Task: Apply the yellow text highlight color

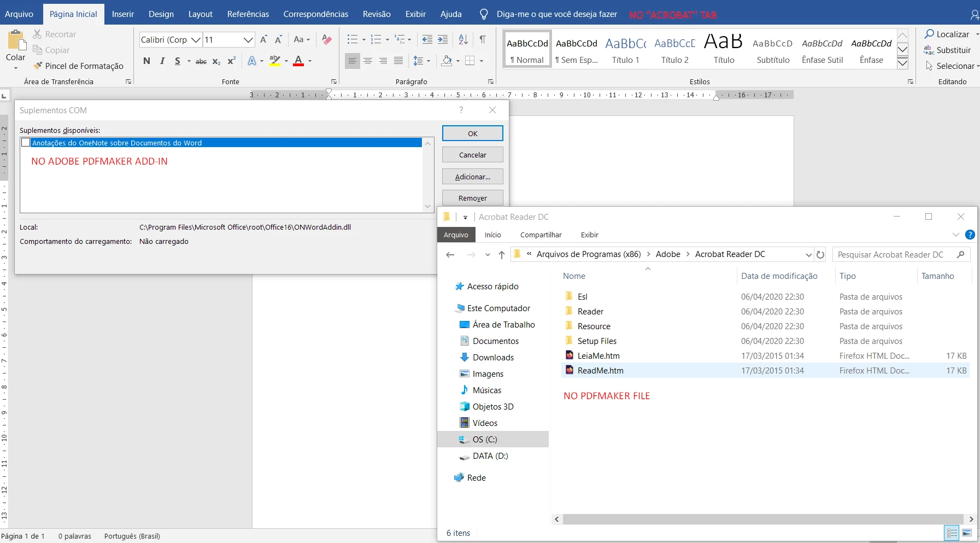Action: click(275, 61)
